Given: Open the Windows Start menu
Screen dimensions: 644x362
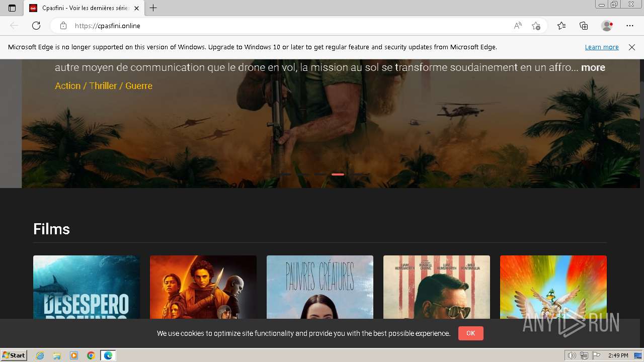Looking at the screenshot, I should [x=14, y=355].
